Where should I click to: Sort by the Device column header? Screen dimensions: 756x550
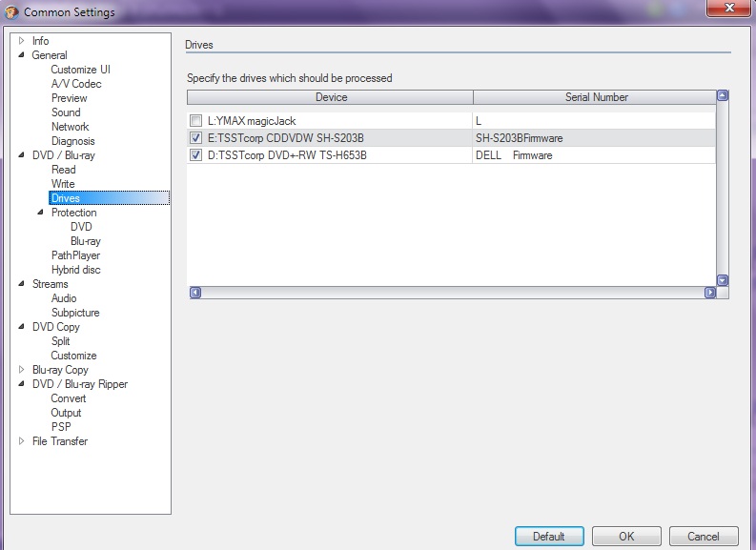click(330, 97)
